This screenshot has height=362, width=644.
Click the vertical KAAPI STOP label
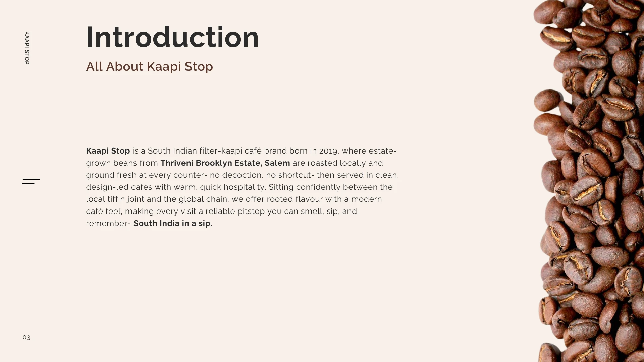[x=27, y=48]
